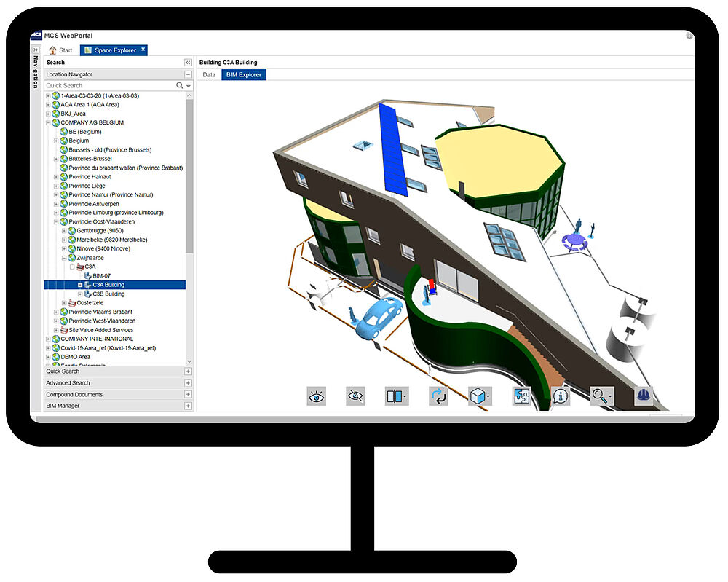Click the blue redo/undo arrows icon
Screen dimensions: 728x582
(x=438, y=396)
